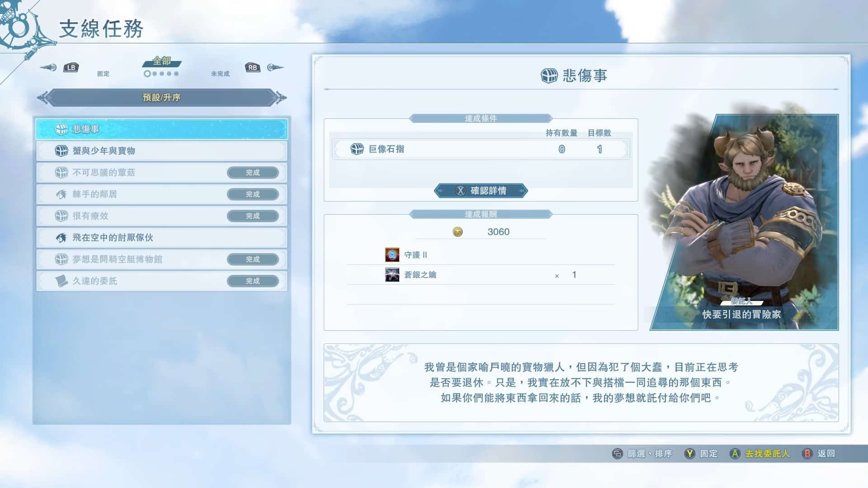Click the B button icon for 返回
Screen dimensions: 868x488
click(x=807, y=454)
